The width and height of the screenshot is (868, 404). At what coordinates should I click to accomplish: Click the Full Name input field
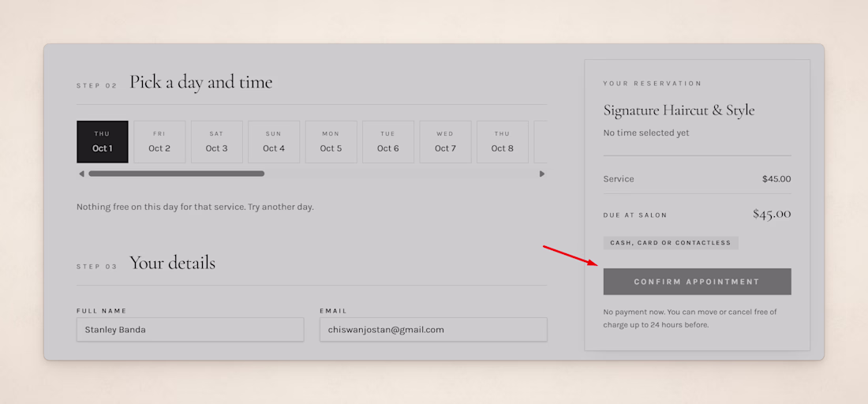point(190,329)
